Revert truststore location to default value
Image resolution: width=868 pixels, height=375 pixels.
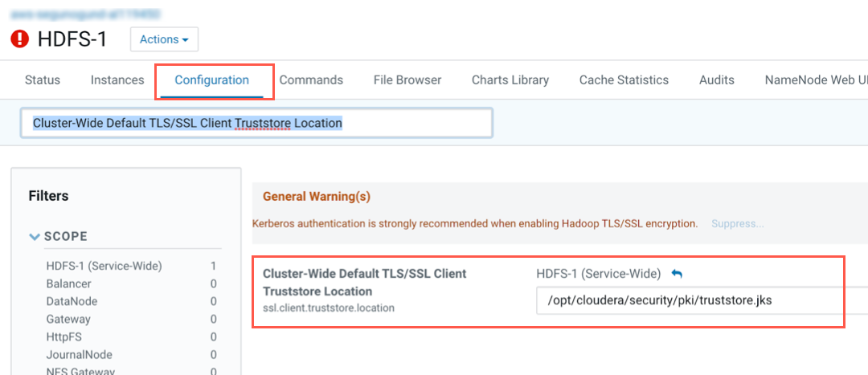677,273
